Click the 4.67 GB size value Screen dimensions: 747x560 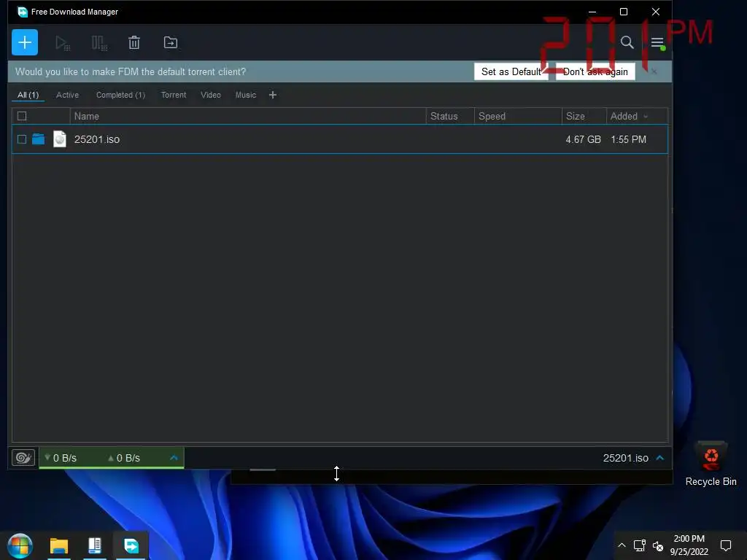point(583,139)
